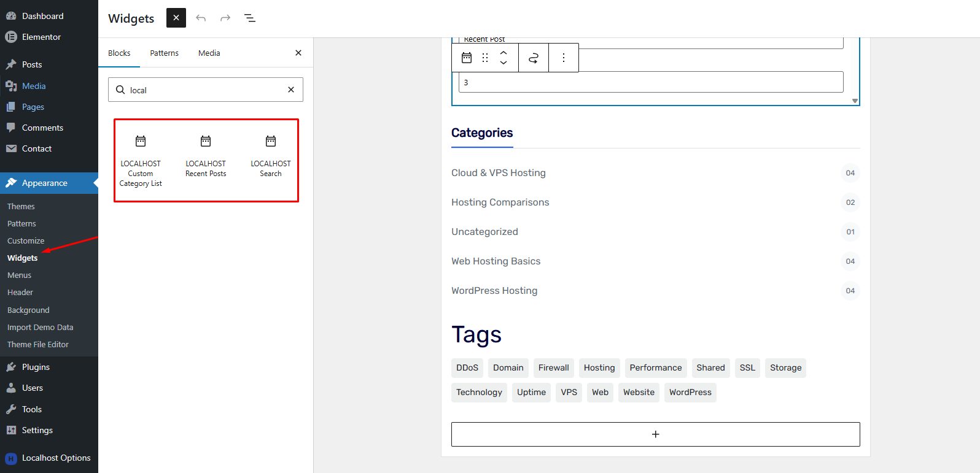The image size is (980, 473).
Task: Insert LOCALHOST Recent Posts block
Action: (206, 156)
